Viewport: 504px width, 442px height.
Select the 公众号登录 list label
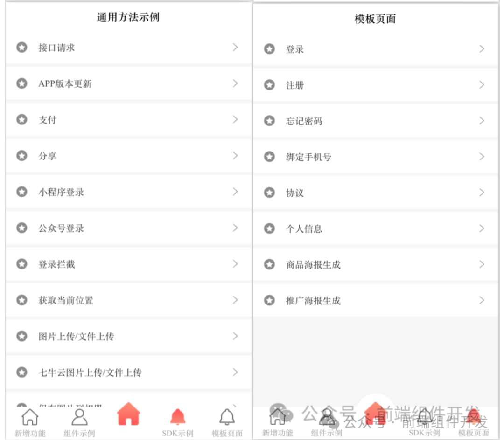(61, 228)
